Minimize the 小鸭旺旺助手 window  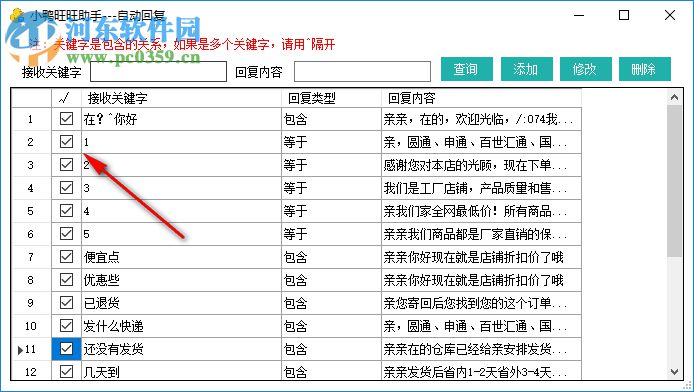point(578,15)
